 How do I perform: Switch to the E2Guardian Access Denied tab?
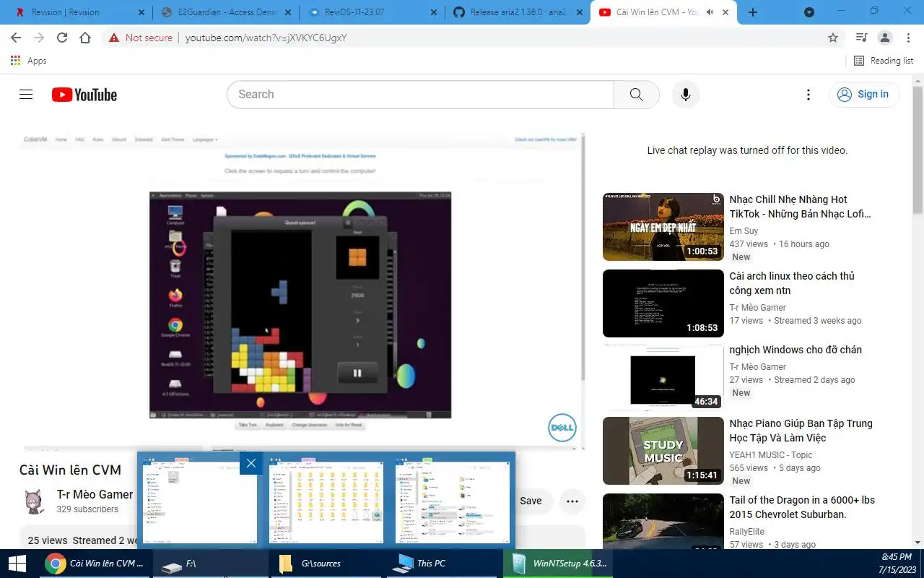(224, 12)
